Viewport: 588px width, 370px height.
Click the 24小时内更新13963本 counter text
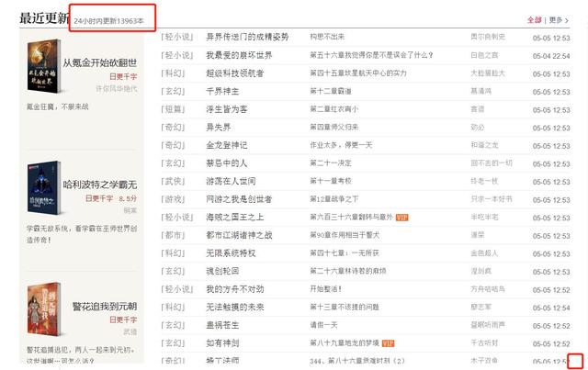pyautogui.click(x=108, y=21)
